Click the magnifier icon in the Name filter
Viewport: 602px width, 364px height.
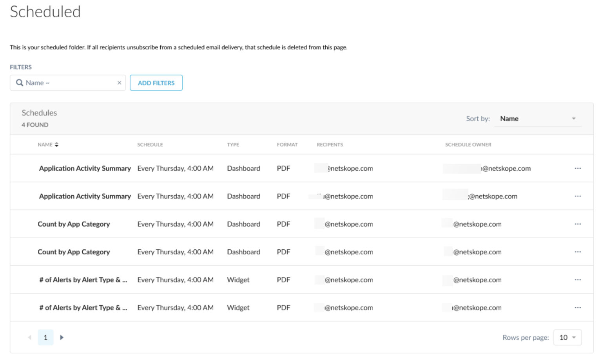tap(20, 83)
